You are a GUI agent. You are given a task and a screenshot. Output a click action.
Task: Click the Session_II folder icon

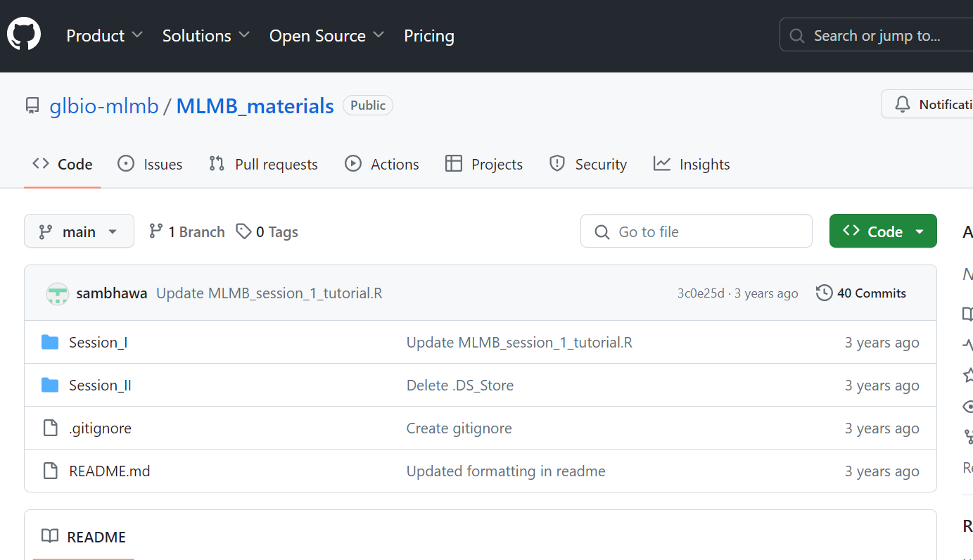click(50, 386)
